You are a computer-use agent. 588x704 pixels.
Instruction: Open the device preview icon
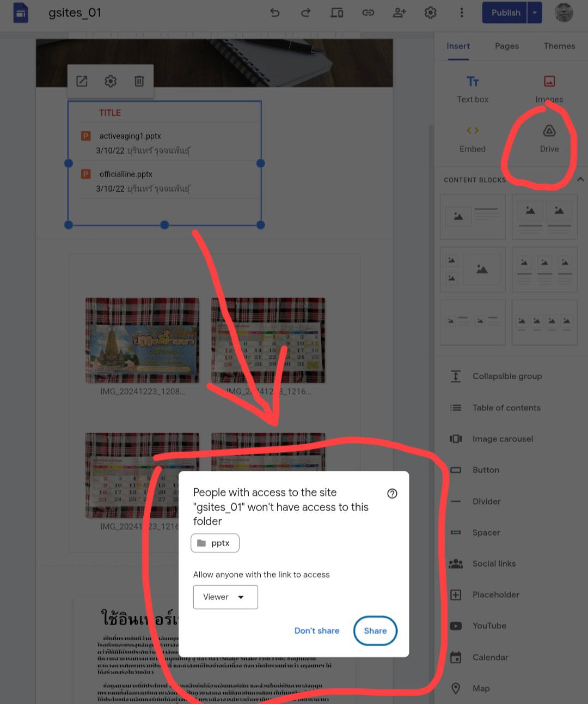[x=337, y=13]
